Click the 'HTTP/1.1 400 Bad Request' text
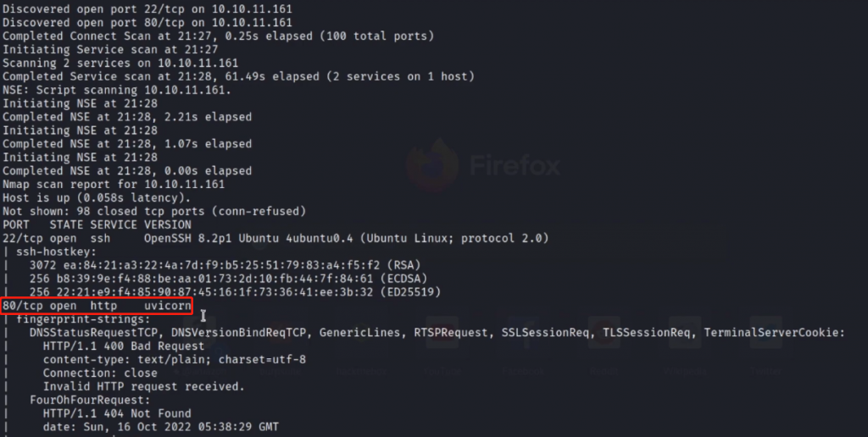The width and height of the screenshot is (868, 437). (123, 346)
